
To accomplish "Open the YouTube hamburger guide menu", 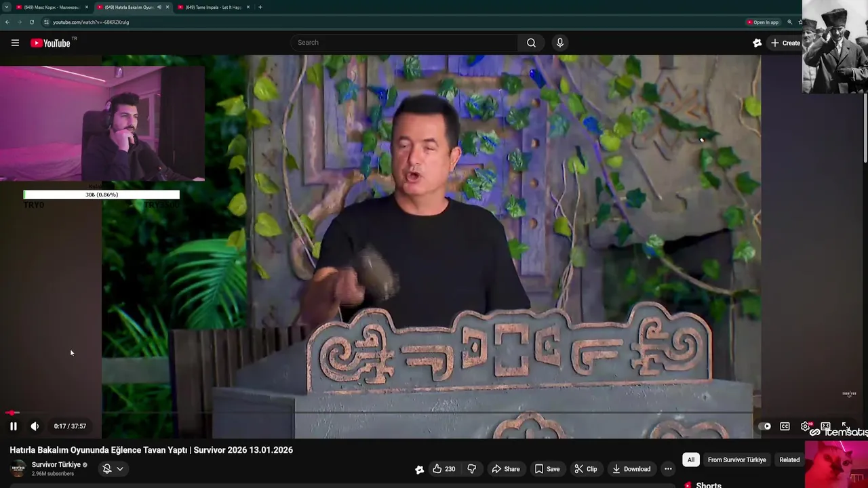I will (15, 43).
